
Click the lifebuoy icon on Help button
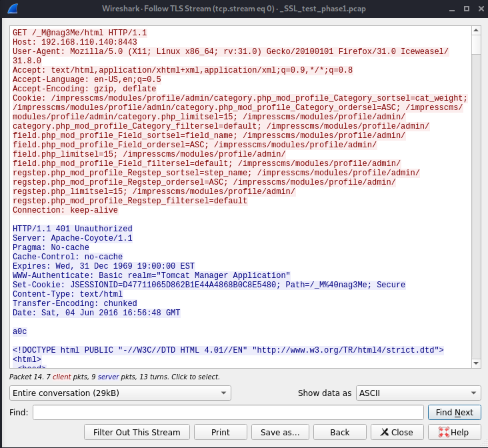click(x=443, y=432)
